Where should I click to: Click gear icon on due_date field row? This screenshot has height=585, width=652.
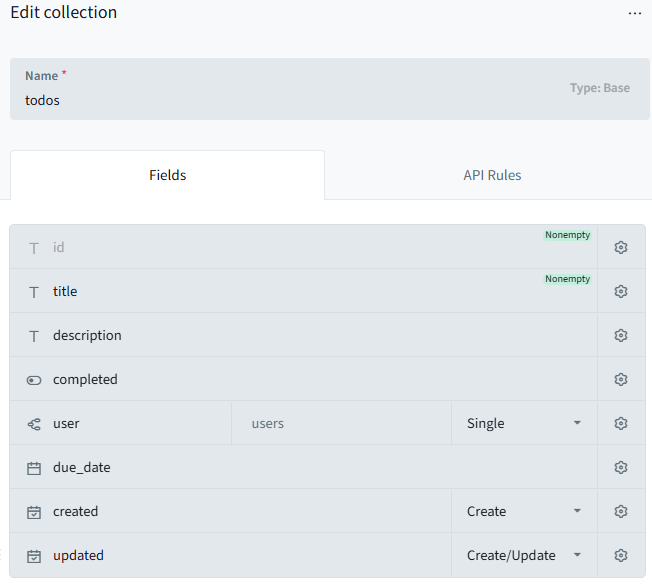tap(620, 467)
